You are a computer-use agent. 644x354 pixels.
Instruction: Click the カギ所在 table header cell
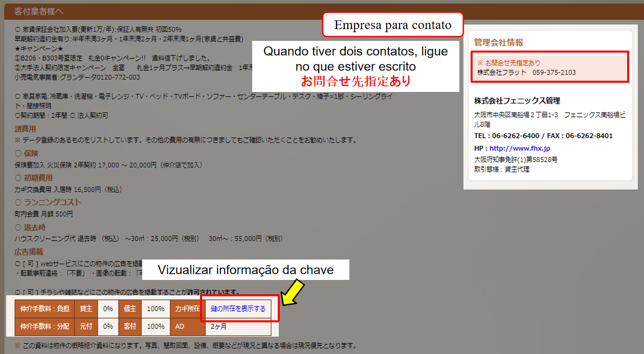point(188,309)
